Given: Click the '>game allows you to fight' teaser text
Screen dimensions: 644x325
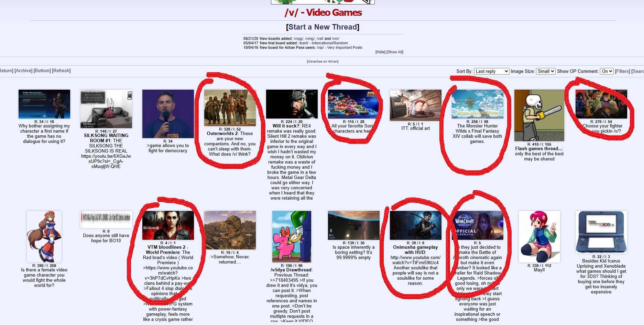Looking at the screenshot, I should 168,148.
